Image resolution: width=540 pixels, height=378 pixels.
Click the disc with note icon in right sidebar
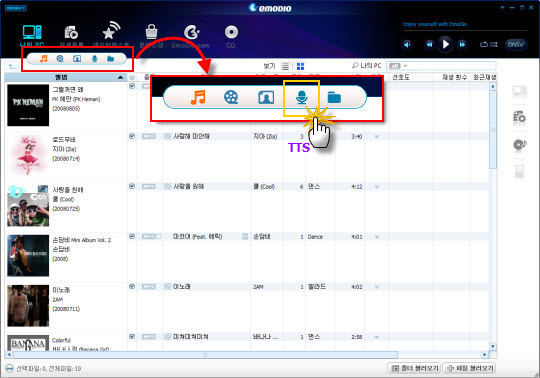tap(519, 145)
